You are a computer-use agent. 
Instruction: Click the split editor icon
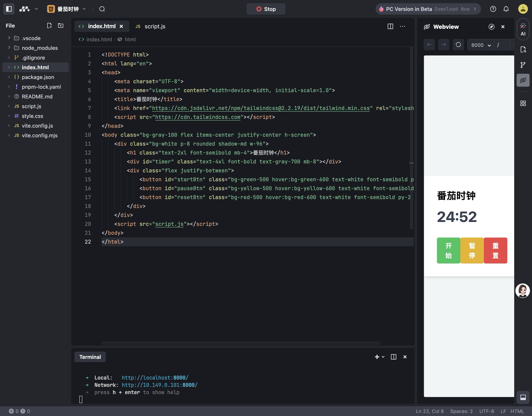(x=390, y=26)
